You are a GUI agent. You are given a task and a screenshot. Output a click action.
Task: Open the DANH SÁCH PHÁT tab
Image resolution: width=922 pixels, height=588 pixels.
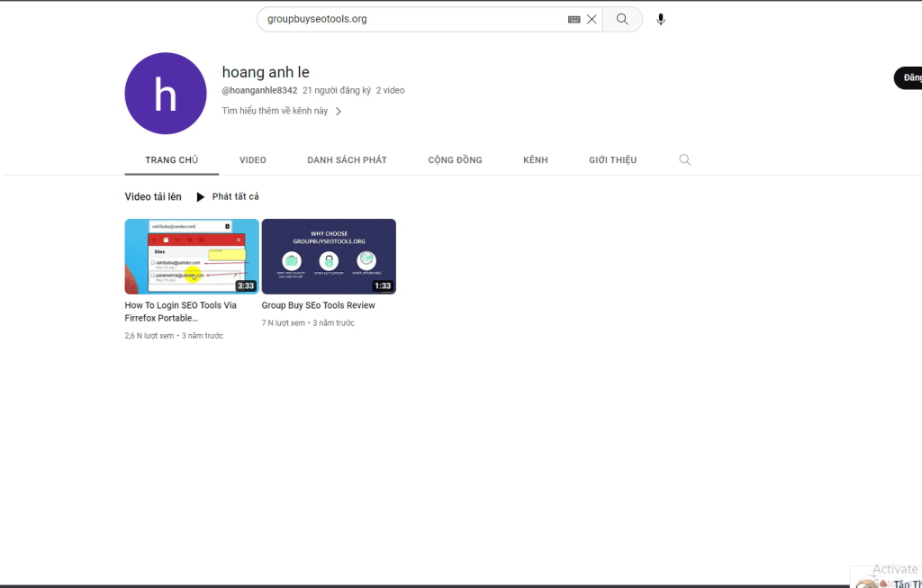(x=347, y=160)
